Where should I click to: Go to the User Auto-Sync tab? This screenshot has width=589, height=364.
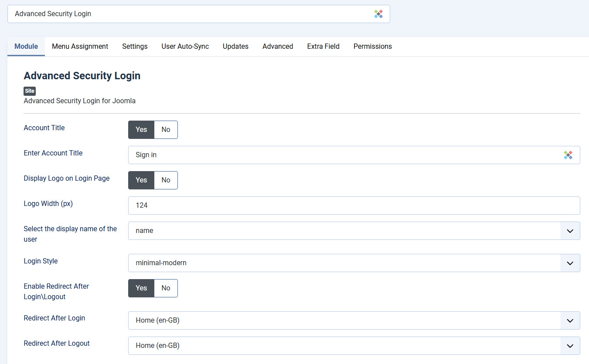(185, 47)
